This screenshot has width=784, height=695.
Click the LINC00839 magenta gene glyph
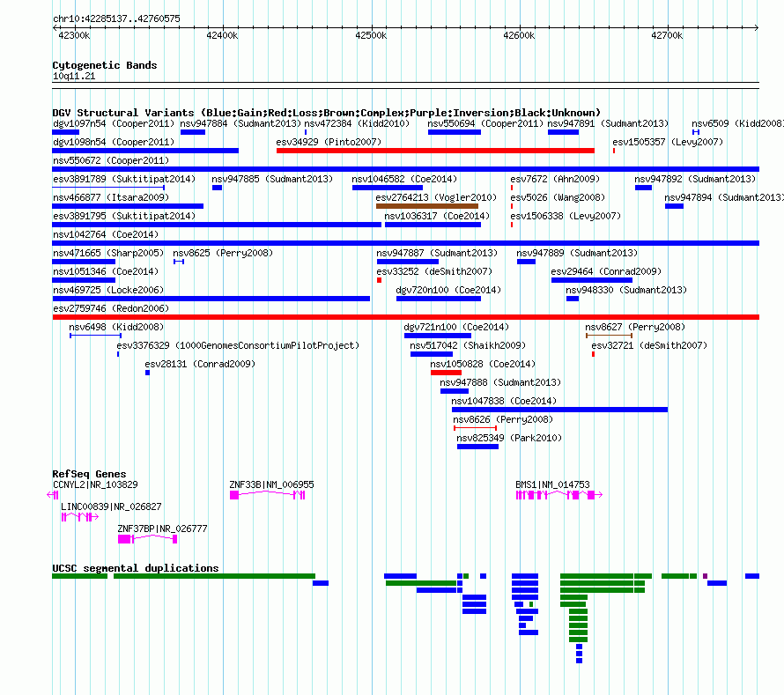[79, 517]
